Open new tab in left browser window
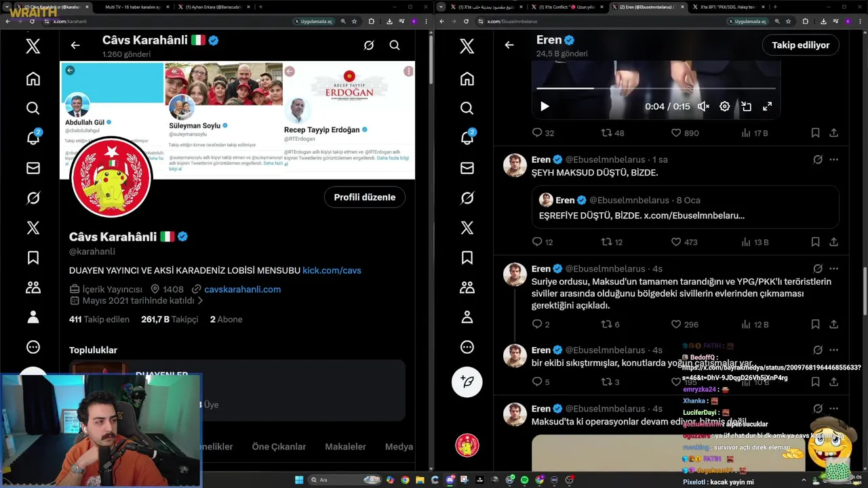 tap(261, 7)
